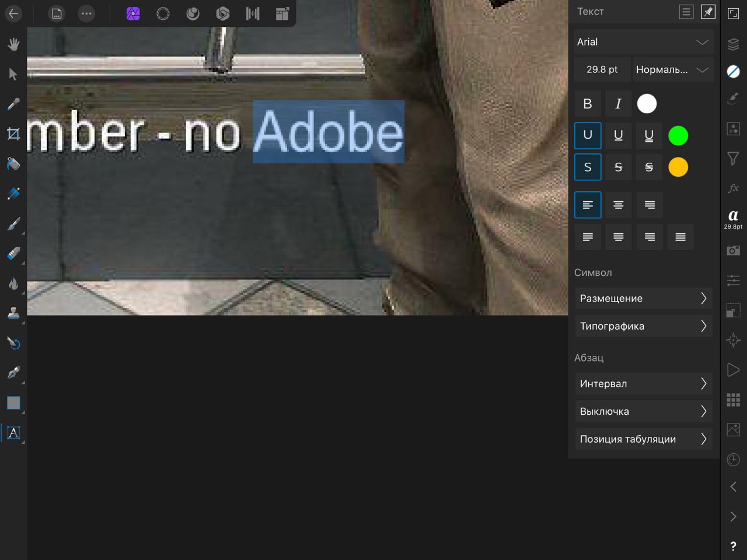Toggle Italic formatting
The height and width of the screenshot is (560, 747).
(x=619, y=104)
